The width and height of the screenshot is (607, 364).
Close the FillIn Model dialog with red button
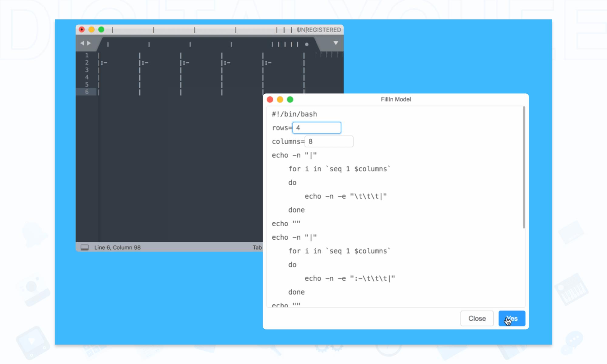pyautogui.click(x=270, y=99)
